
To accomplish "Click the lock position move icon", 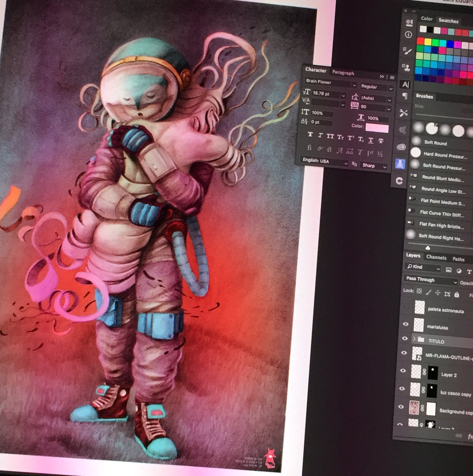I will [438, 293].
